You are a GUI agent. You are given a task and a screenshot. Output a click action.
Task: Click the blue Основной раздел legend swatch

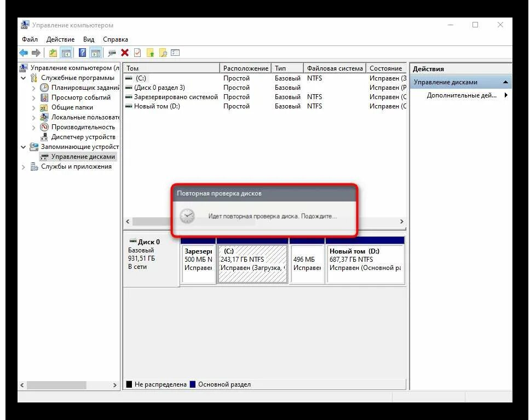pyautogui.click(x=193, y=384)
